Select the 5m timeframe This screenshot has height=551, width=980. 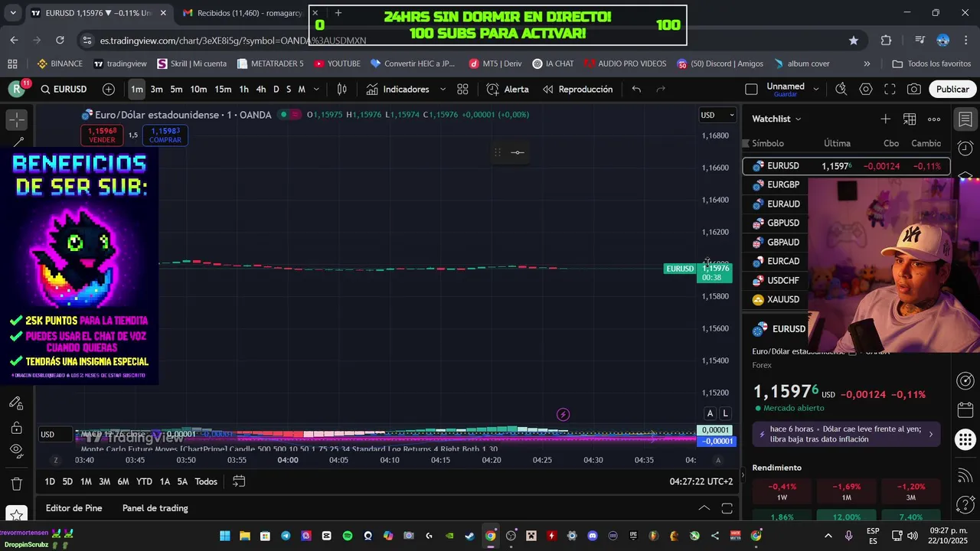176,90
